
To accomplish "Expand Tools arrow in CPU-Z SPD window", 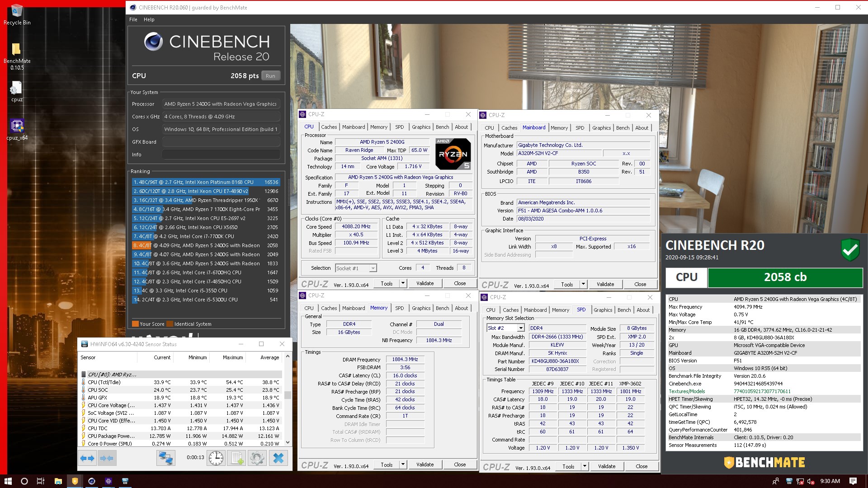I will pyautogui.click(x=585, y=466).
